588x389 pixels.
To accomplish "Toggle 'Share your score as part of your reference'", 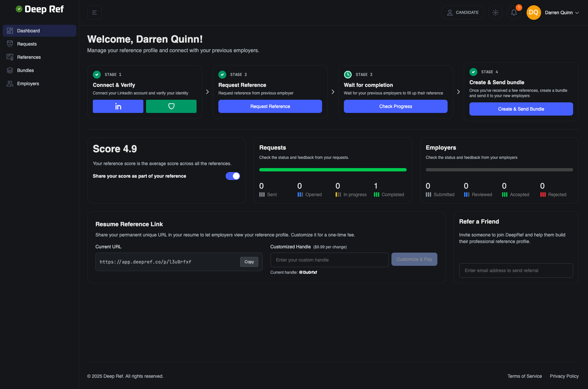I will tap(233, 176).
